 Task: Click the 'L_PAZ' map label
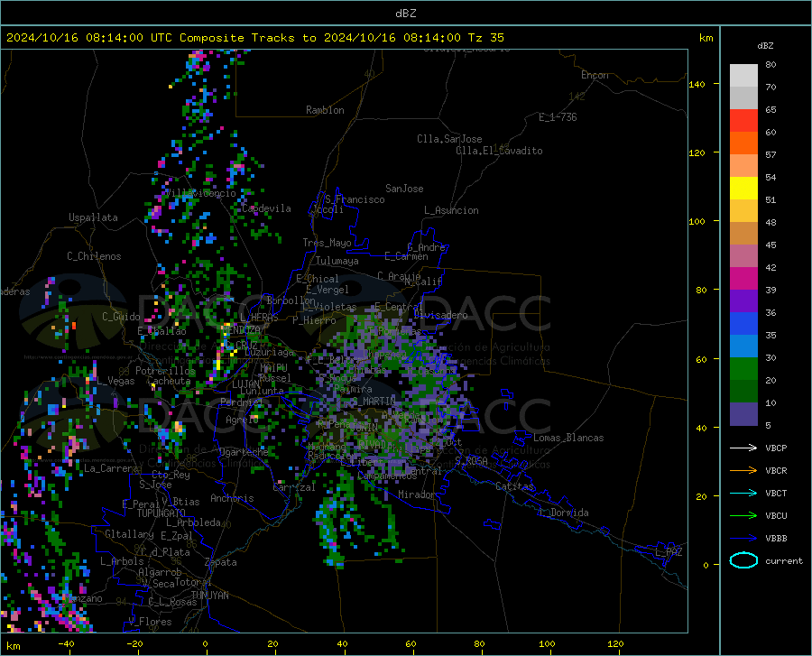[669, 552]
